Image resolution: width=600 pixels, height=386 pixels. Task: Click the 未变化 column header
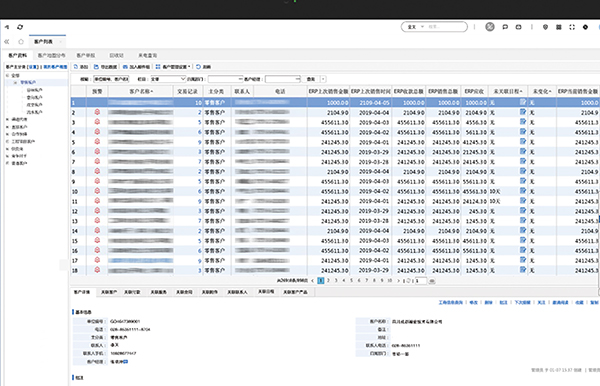541,91
